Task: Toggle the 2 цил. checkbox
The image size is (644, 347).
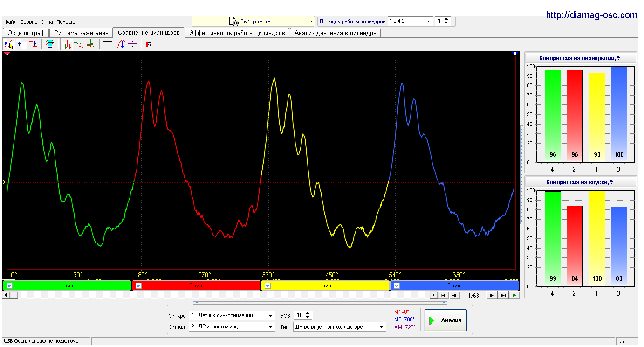Action: click(138, 286)
